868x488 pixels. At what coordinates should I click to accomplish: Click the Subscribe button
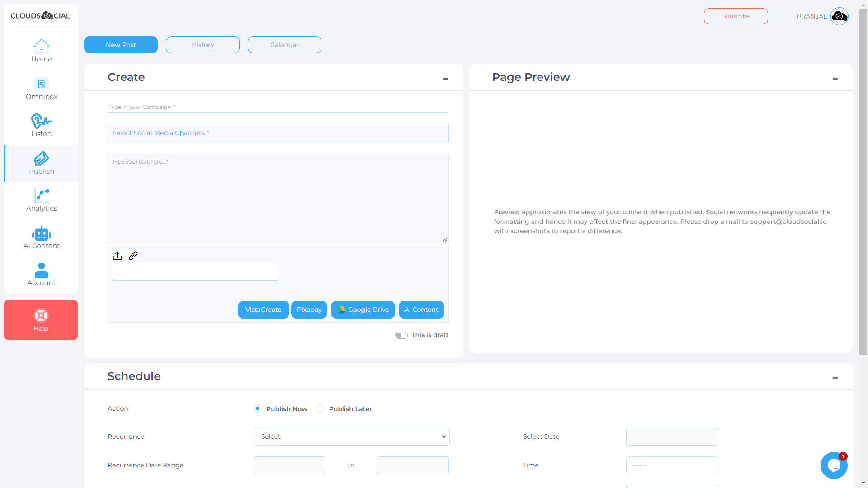[736, 16]
